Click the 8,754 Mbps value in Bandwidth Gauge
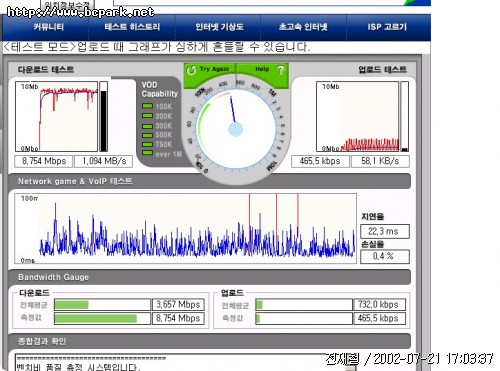This screenshot has width=500, height=371. coord(178,318)
